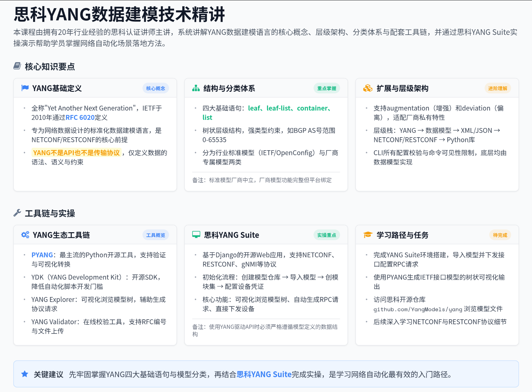Click the section heading 工具链与实操
The width and height of the screenshot is (532, 392).
[50, 213]
